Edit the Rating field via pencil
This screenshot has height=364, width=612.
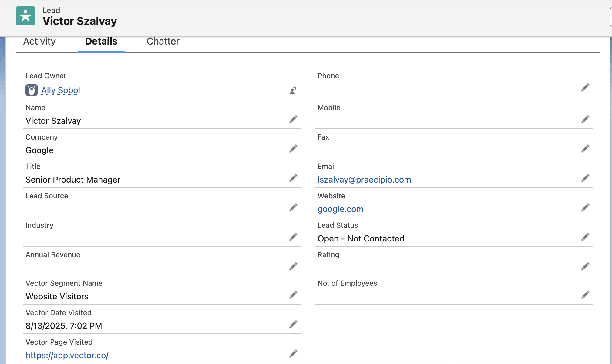(585, 266)
